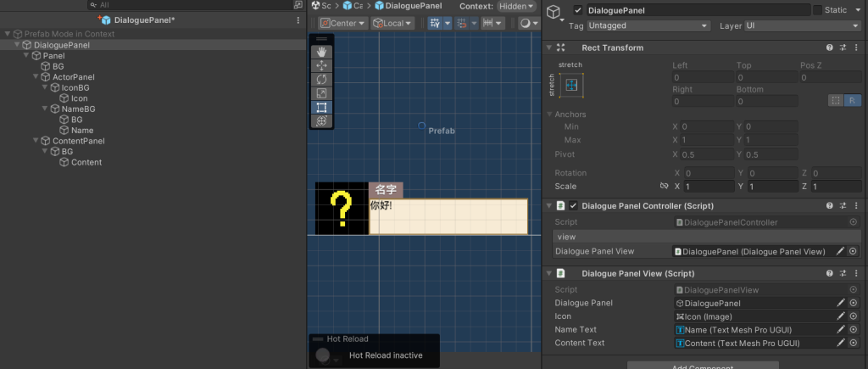Image resolution: width=868 pixels, height=369 pixels.
Task: Click Dialogue Panel View help icon
Action: (829, 273)
